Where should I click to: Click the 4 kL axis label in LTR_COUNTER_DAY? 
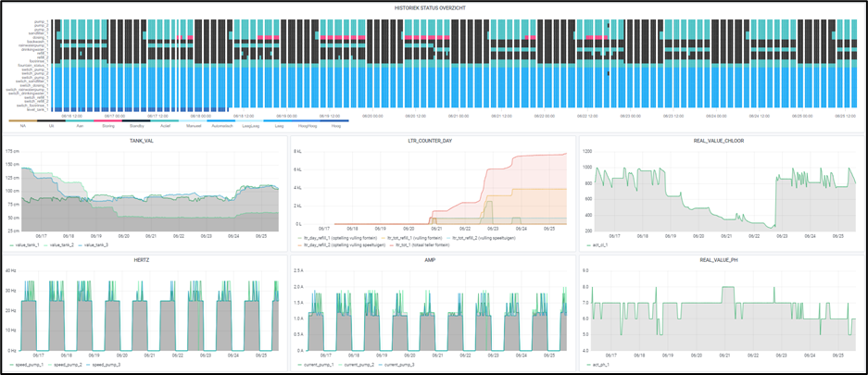click(x=296, y=187)
